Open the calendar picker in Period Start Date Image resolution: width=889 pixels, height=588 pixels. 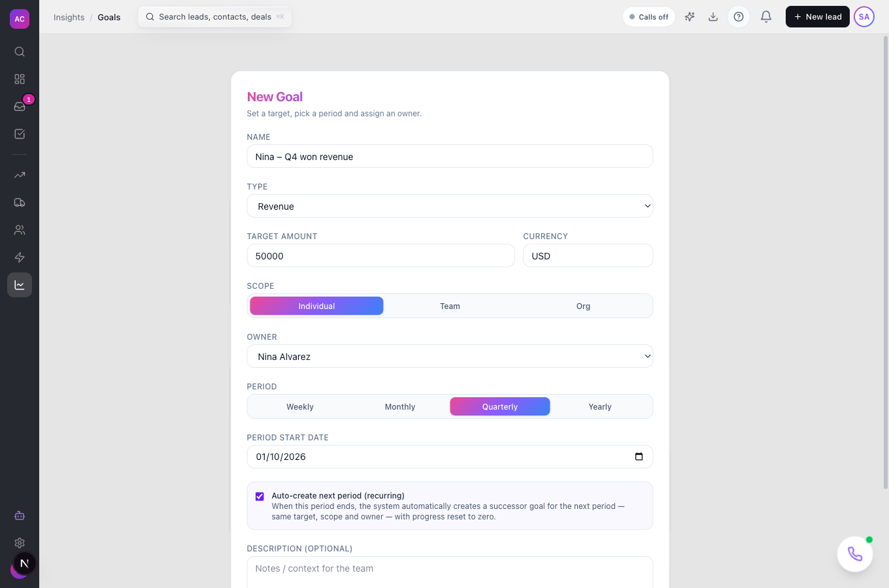point(639,457)
